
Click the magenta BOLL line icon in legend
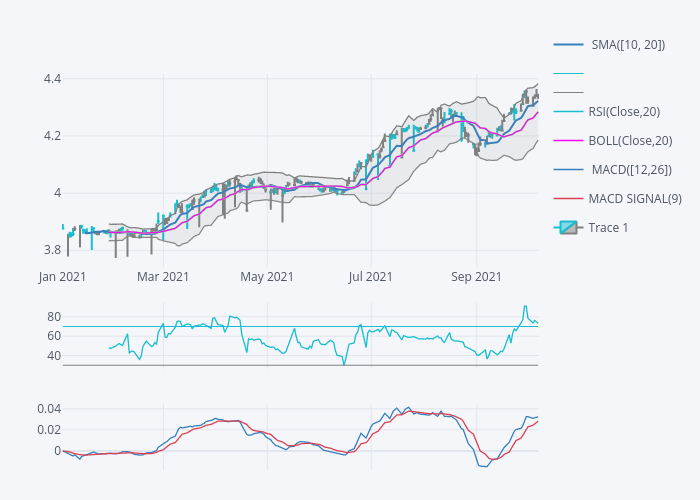click(568, 140)
